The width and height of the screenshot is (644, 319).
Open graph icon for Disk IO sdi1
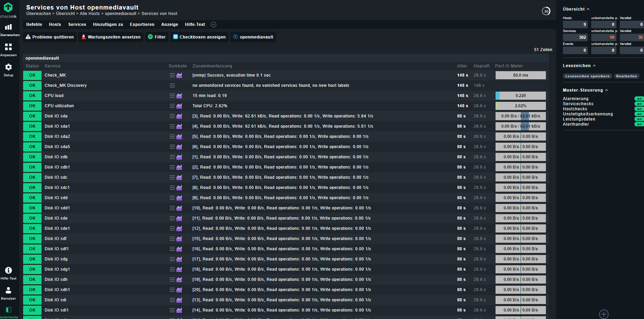(179, 310)
